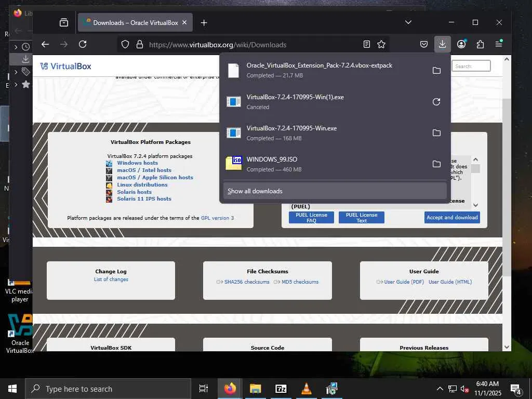Retry canceled VirtualBox Win(1).exe download
The width and height of the screenshot is (532, 399).
click(x=436, y=102)
